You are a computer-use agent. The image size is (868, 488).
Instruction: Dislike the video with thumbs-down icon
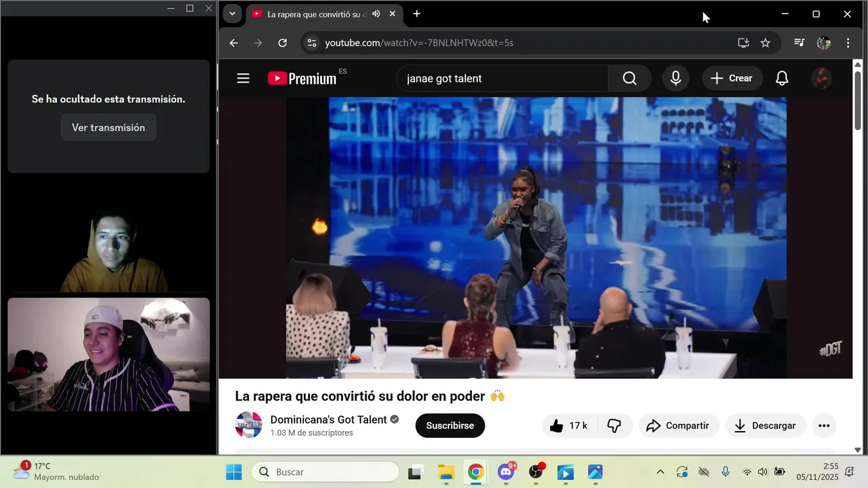(614, 426)
